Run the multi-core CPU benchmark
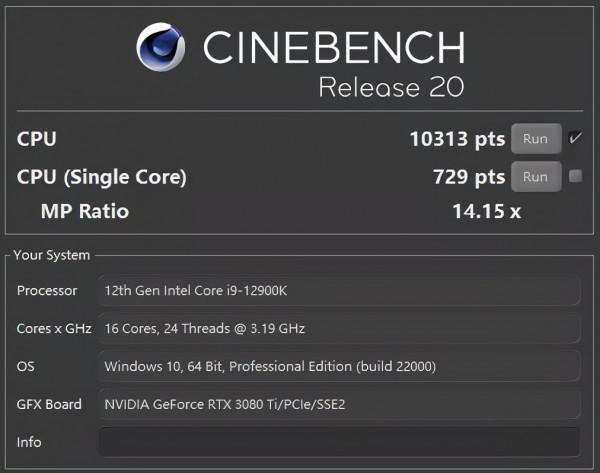Image resolution: width=600 pixels, height=473 pixels. (535, 139)
